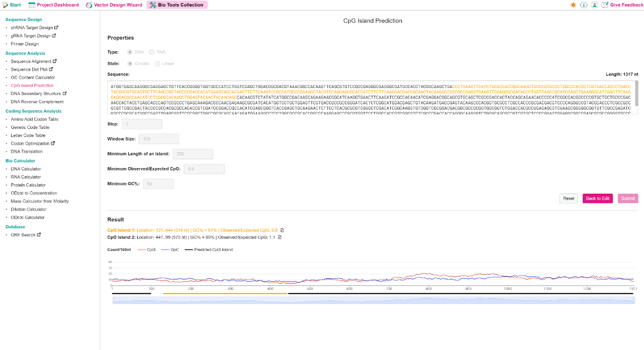Click right handle of chart range slider
The height and width of the screenshot is (350, 644).
pos(633,300)
